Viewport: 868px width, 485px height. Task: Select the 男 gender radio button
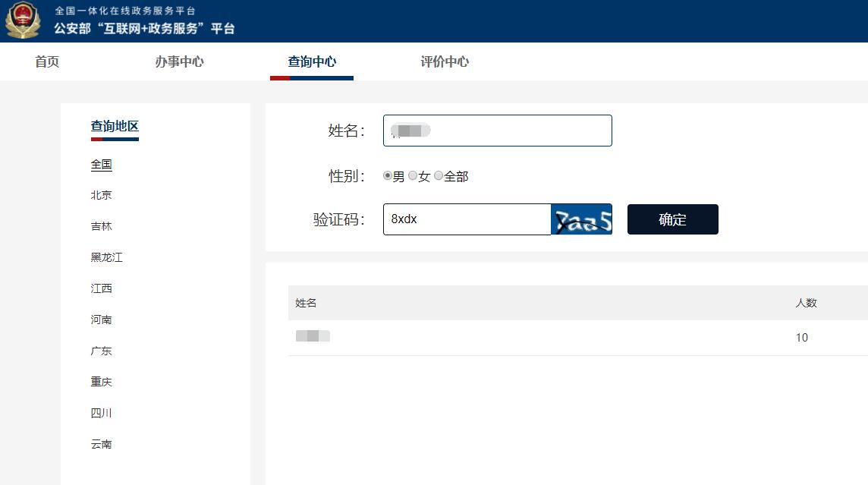pyautogui.click(x=387, y=175)
